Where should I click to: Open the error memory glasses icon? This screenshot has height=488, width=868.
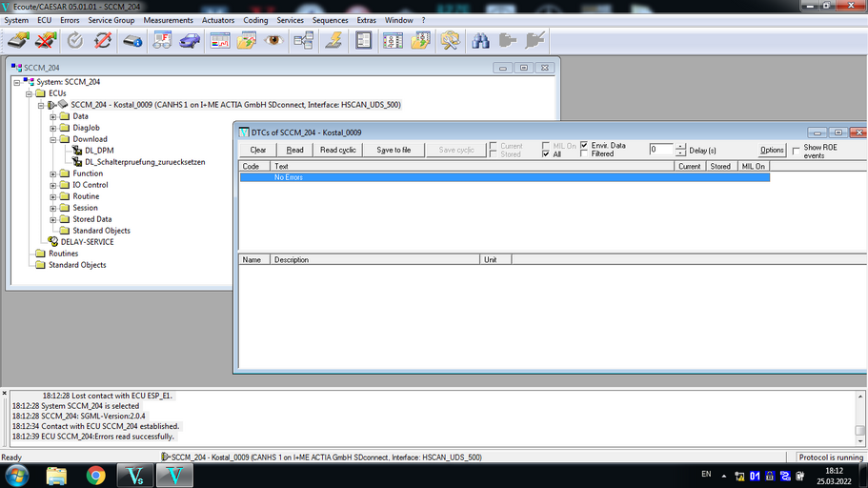point(162,40)
